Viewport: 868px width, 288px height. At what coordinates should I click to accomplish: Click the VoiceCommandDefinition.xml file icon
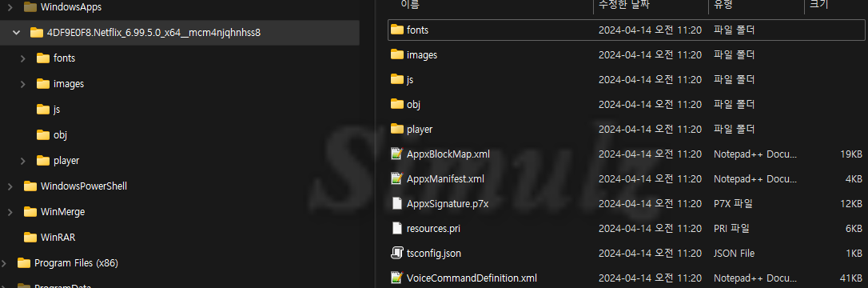(x=396, y=278)
